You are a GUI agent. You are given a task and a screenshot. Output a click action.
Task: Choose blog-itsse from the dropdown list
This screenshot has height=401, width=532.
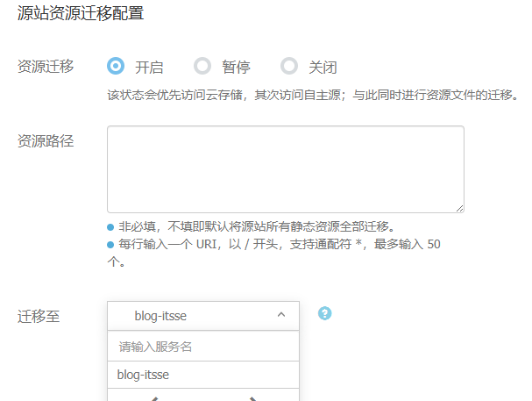point(203,375)
